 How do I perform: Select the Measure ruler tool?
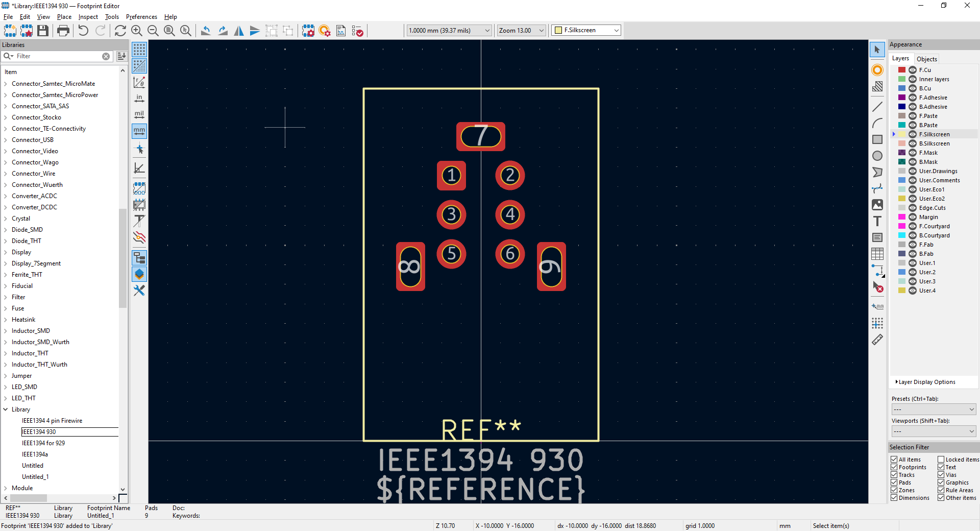tap(877, 340)
